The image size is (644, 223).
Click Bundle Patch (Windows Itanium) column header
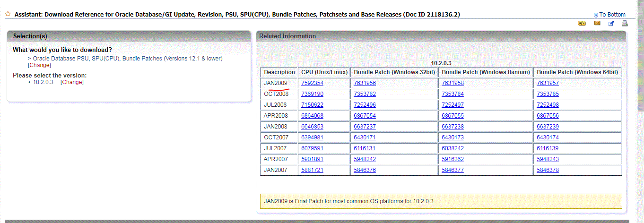[486, 72]
